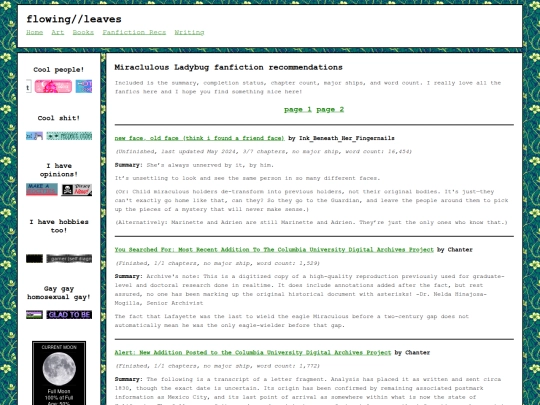540x405 pixels.
Task: Click "It's unsettling to look" line
Action: (x=247, y=178)
